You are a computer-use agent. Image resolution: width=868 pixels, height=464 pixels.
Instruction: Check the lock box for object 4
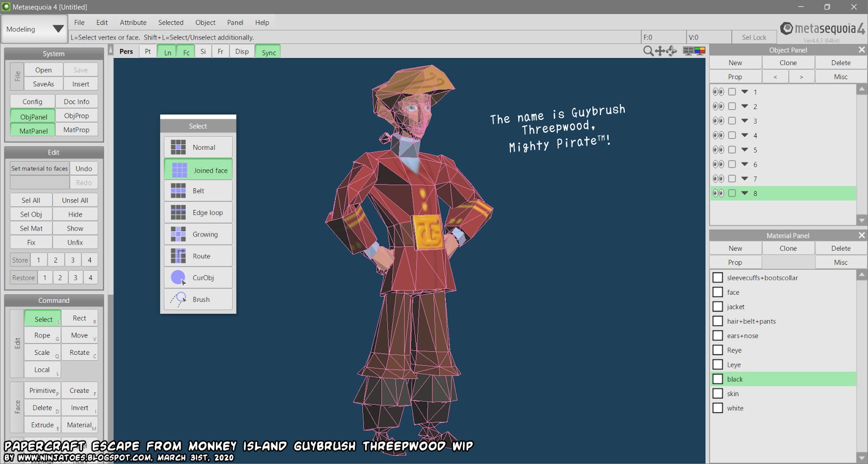(732, 135)
